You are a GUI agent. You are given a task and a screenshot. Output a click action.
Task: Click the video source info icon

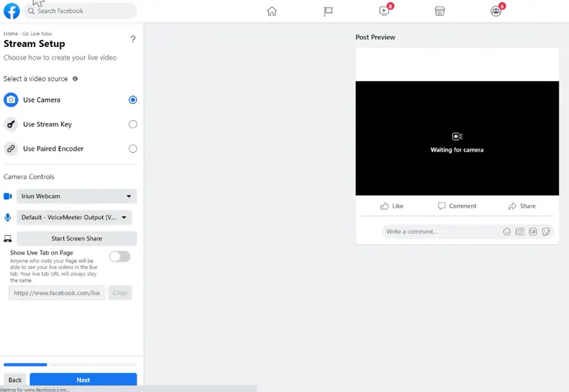pos(75,79)
